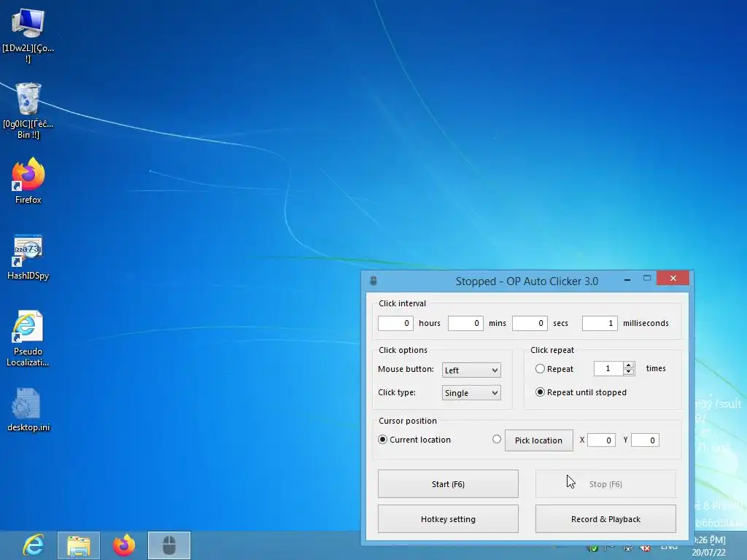Open the Computer desktop icon
Image resolution: width=747 pixels, height=560 pixels.
click(x=28, y=36)
